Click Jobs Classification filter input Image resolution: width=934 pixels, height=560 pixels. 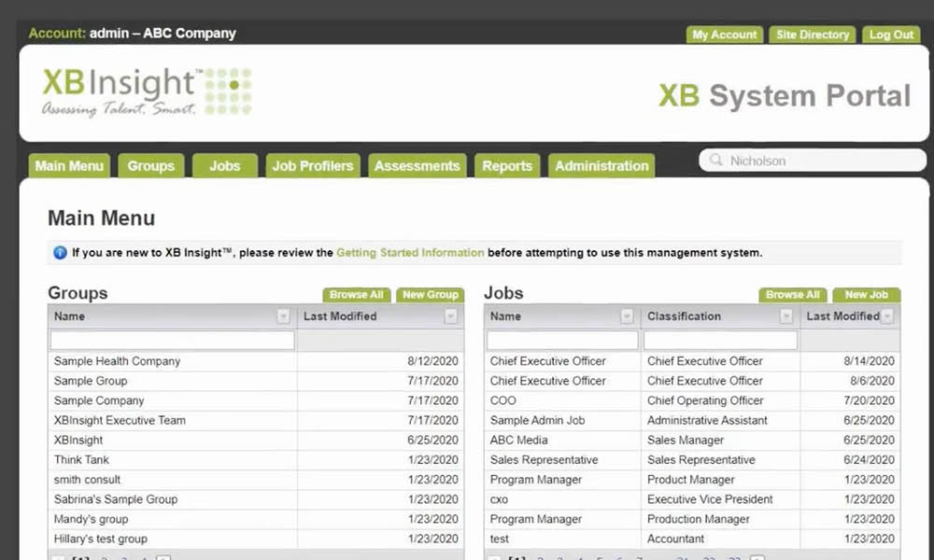click(720, 341)
